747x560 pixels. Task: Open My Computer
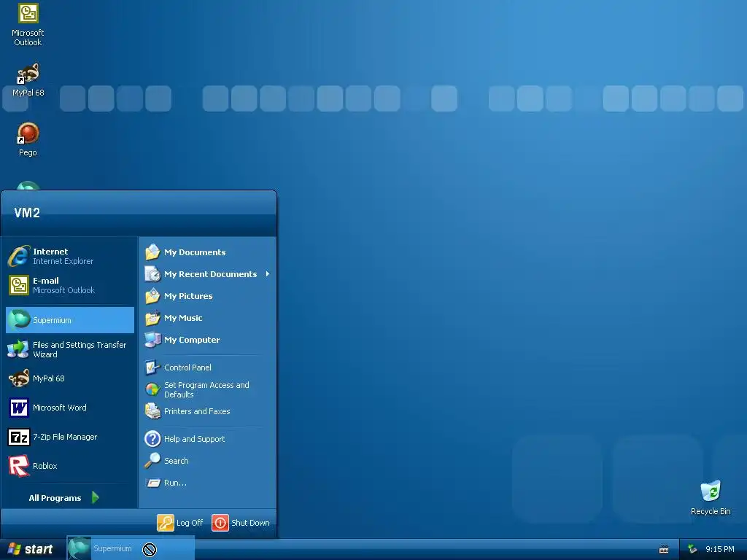(x=207, y=340)
